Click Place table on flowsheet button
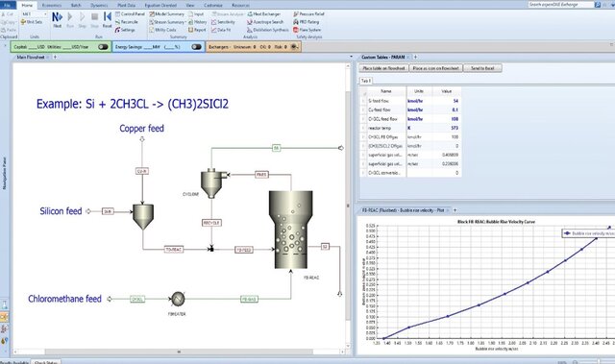The image size is (615, 364). point(383,68)
